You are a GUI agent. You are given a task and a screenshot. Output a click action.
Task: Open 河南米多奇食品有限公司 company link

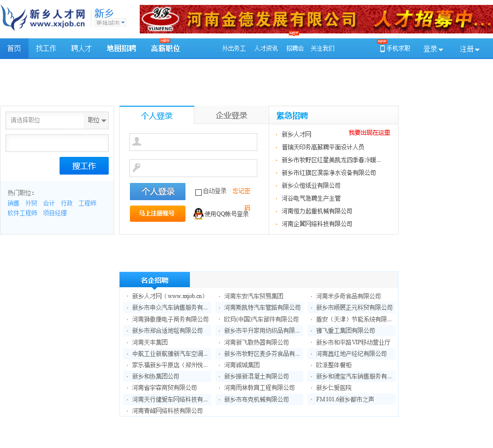(348, 296)
